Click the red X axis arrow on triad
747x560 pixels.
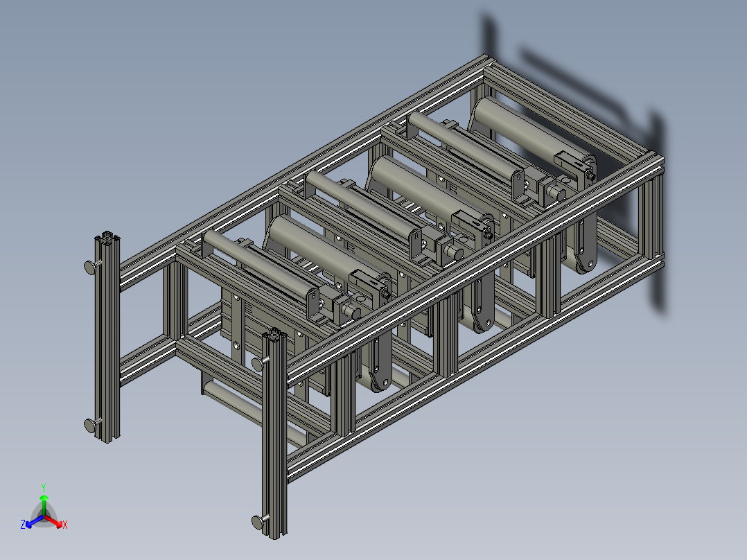(54, 521)
